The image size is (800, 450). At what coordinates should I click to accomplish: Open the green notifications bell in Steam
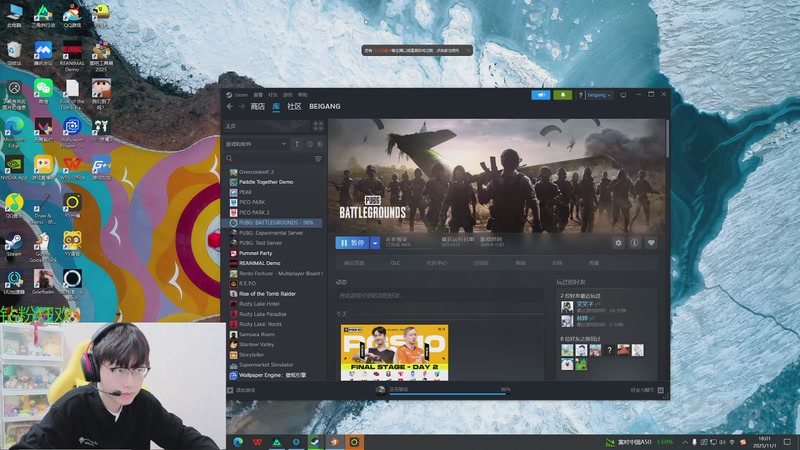coord(563,95)
